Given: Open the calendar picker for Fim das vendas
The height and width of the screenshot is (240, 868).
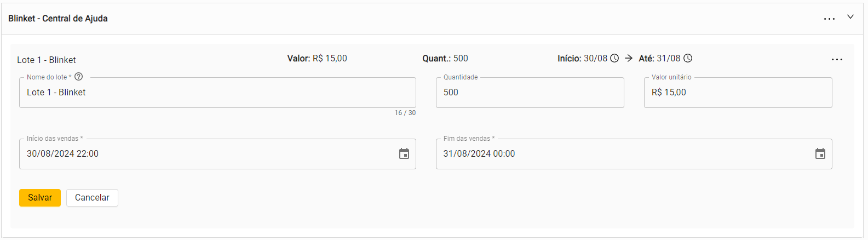Looking at the screenshot, I should pyautogui.click(x=820, y=154).
